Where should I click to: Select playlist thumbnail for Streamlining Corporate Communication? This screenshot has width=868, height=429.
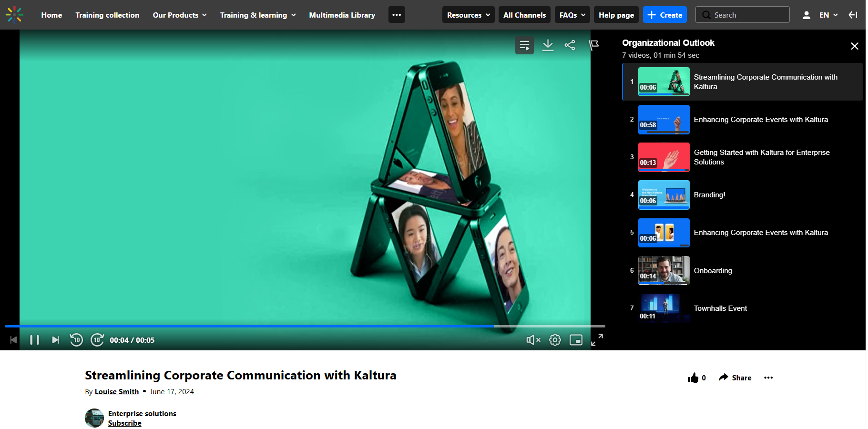coord(664,82)
